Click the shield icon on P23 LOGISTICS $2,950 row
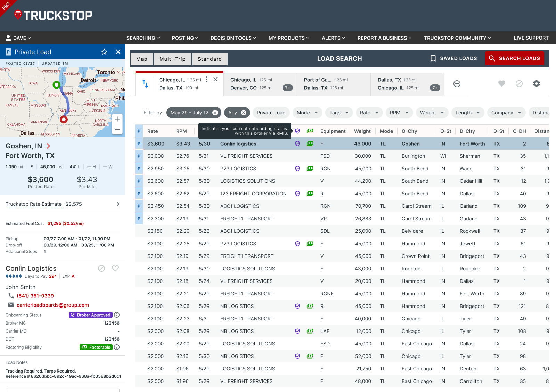This screenshot has width=556, height=392. (297, 169)
